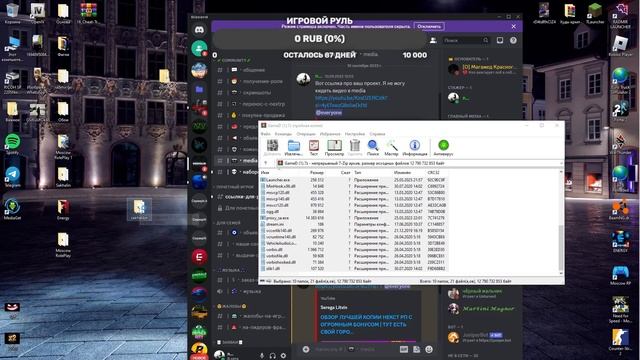Open the Discord inbox icon
The image size is (640, 360).
[500, 40]
